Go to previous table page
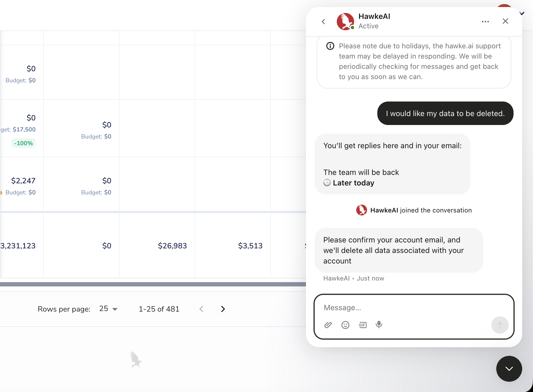The image size is (533, 392). (201, 309)
